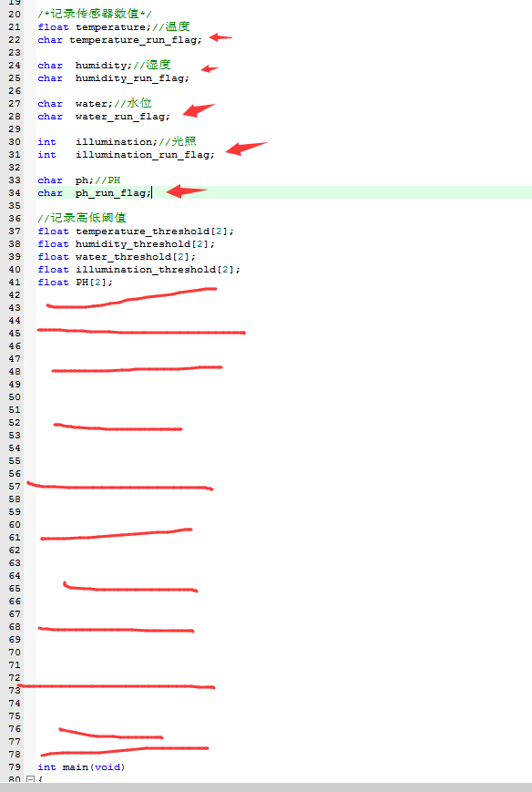This screenshot has width=532, height=792.
Task: Place cursor in the 记录传感器数值 comment
Action: point(95,15)
